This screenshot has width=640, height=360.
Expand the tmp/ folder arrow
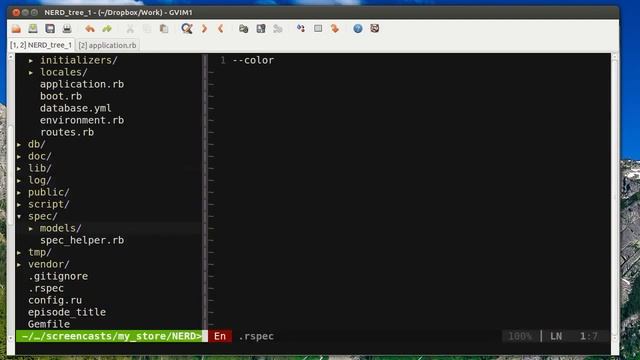pos(19,253)
